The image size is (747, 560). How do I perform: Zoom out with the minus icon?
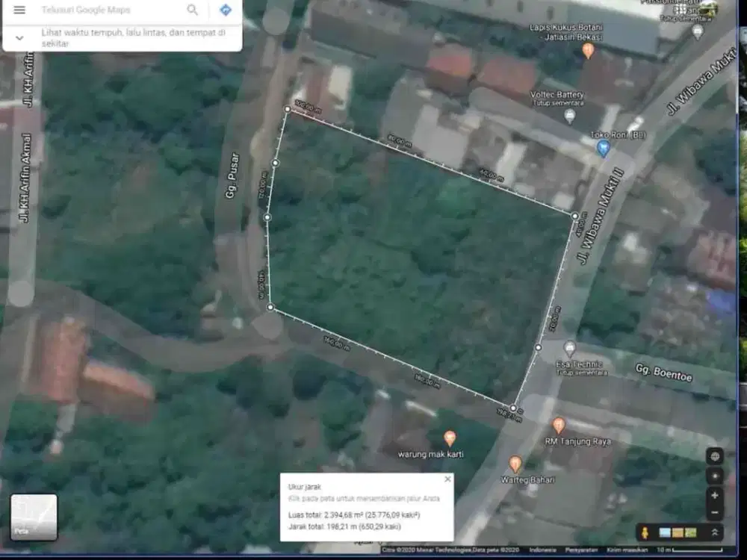[713, 511]
